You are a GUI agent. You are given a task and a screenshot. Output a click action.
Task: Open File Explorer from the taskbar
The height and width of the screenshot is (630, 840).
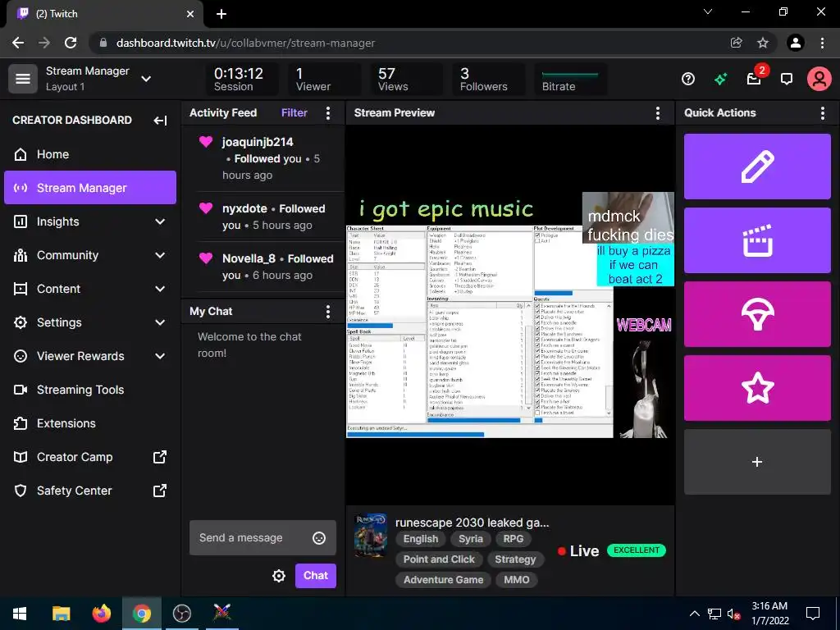(x=61, y=614)
